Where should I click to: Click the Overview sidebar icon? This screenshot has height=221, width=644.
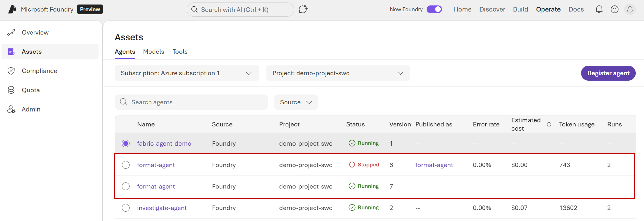pos(11,32)
